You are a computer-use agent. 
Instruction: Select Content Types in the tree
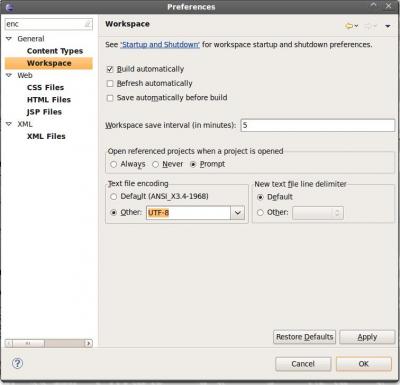[x=55, y=51]
